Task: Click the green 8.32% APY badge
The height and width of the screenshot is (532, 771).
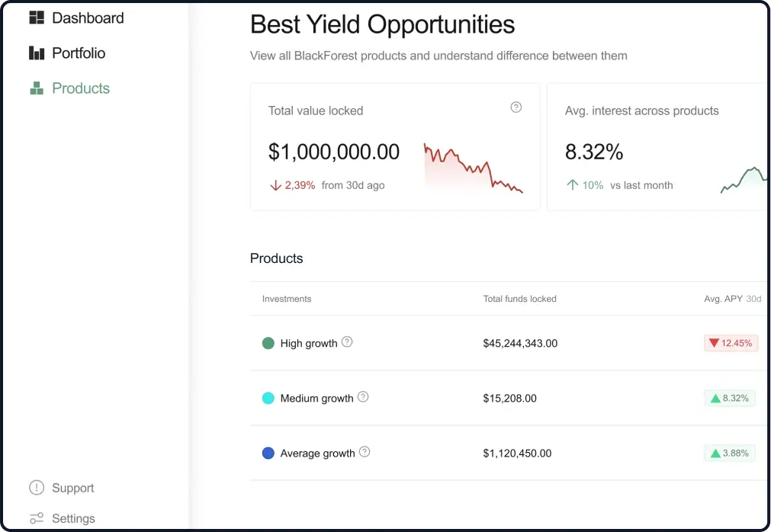Action: click(x=730, y=398)
